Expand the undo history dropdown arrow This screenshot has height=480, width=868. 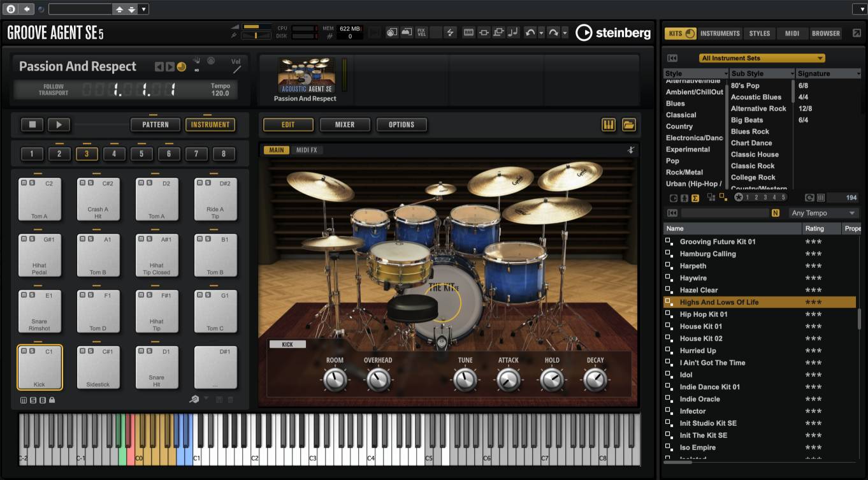pyautogui.click(x=541, y=33)
